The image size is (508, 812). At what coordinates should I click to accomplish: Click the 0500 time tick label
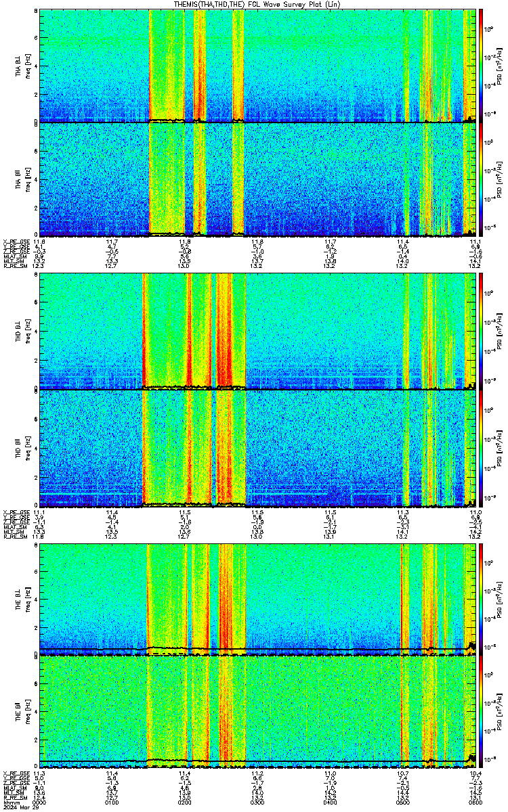click(x=403, y=802)
